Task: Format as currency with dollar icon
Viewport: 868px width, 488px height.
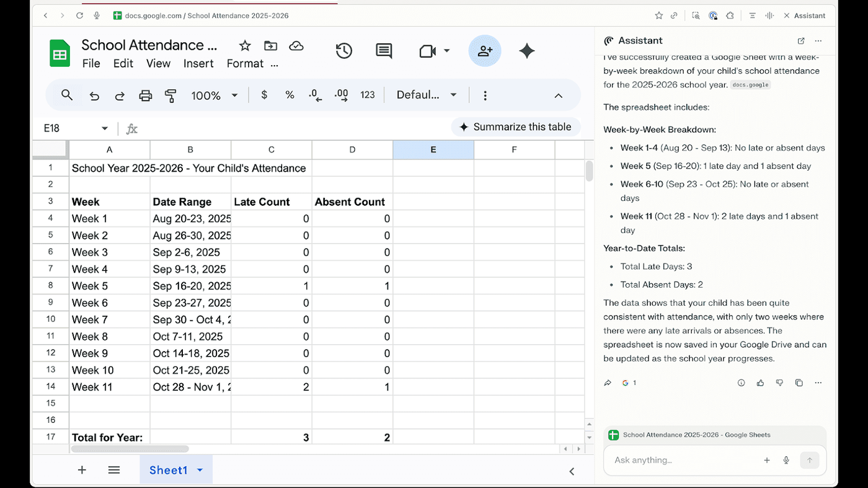Action: 264,95
